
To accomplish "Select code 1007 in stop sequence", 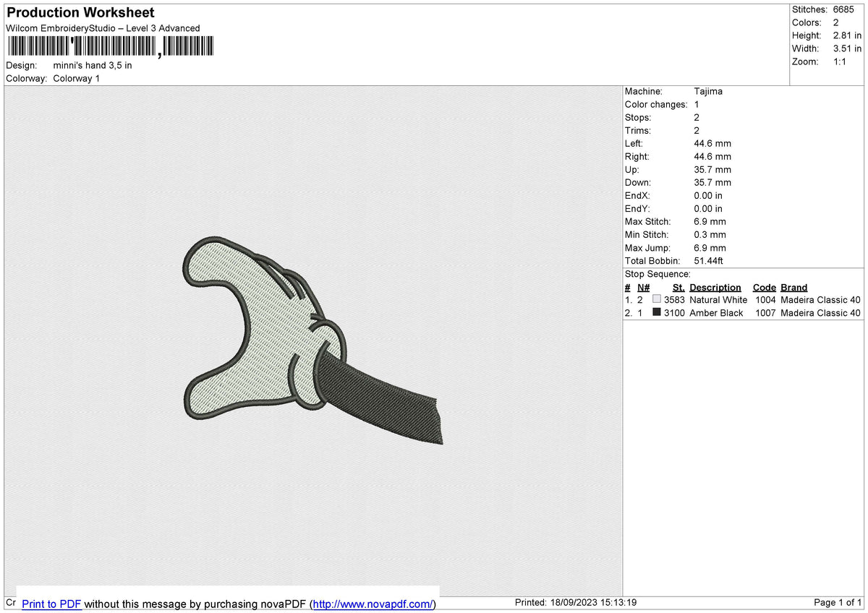I will coord(765,313).
